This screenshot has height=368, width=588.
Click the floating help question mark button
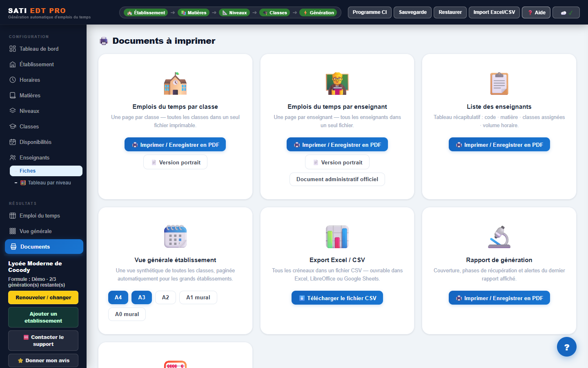pos(567,347)
